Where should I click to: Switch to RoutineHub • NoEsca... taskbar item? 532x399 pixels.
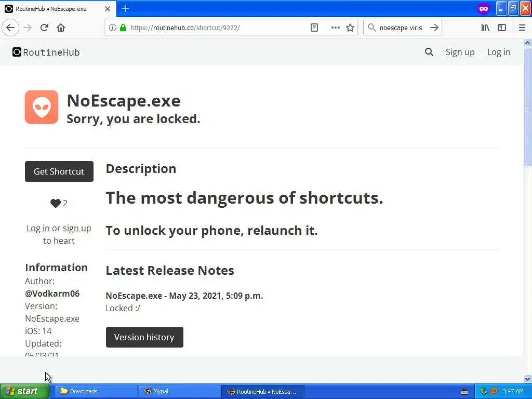pyautogui.click(x=263, y=392)
